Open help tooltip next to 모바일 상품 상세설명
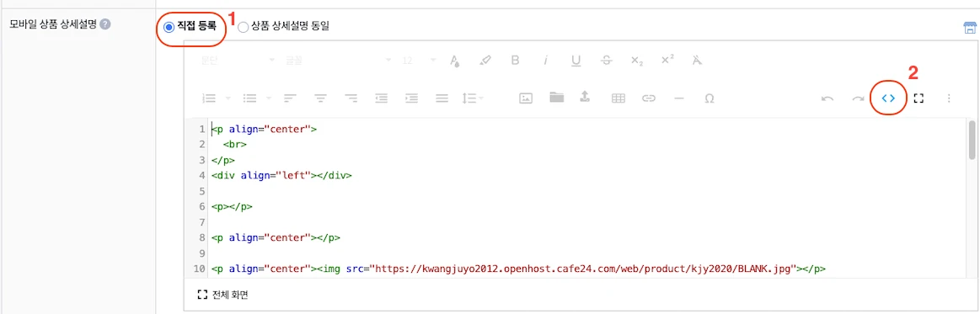Viewport: 980px width, 314px height. point(105,25)
